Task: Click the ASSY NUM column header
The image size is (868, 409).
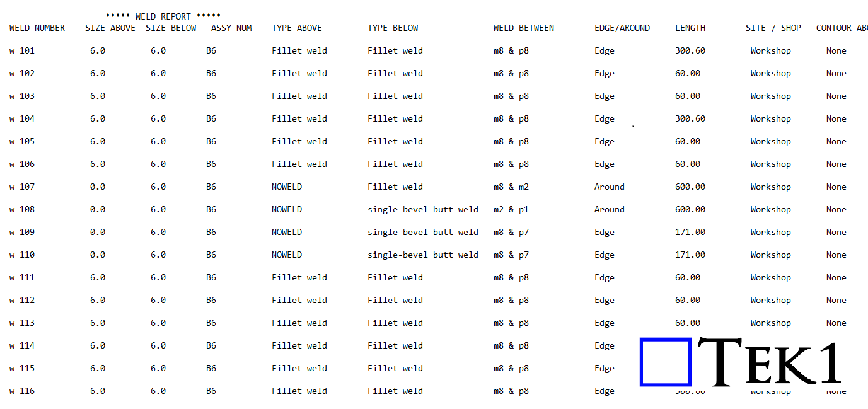Action: pyautogui.click(x=231, y=28)
